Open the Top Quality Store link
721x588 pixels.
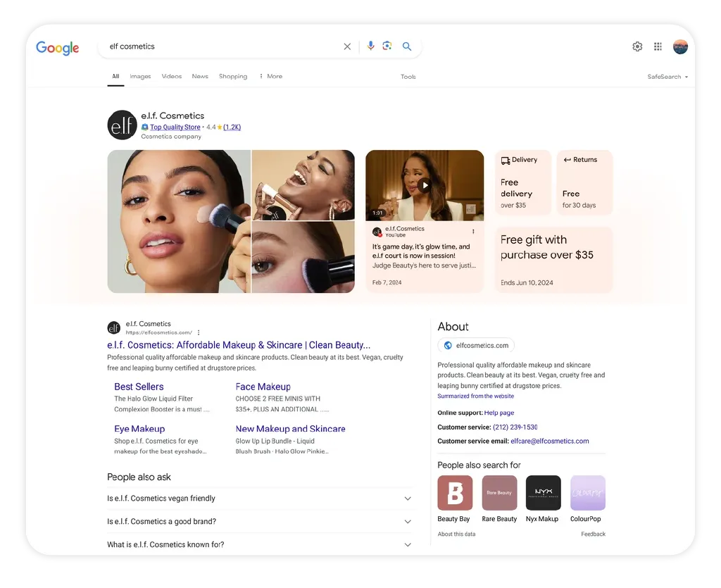pyautogui.click(x=175, y=127)
